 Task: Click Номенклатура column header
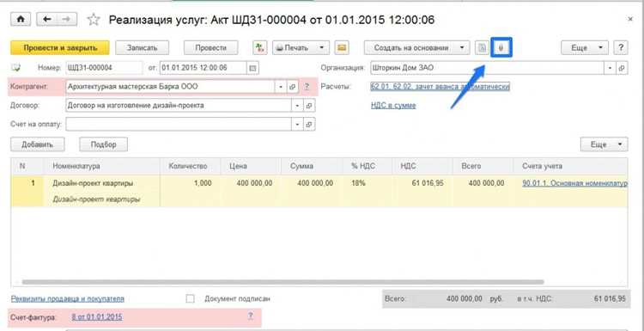(101, 166)
